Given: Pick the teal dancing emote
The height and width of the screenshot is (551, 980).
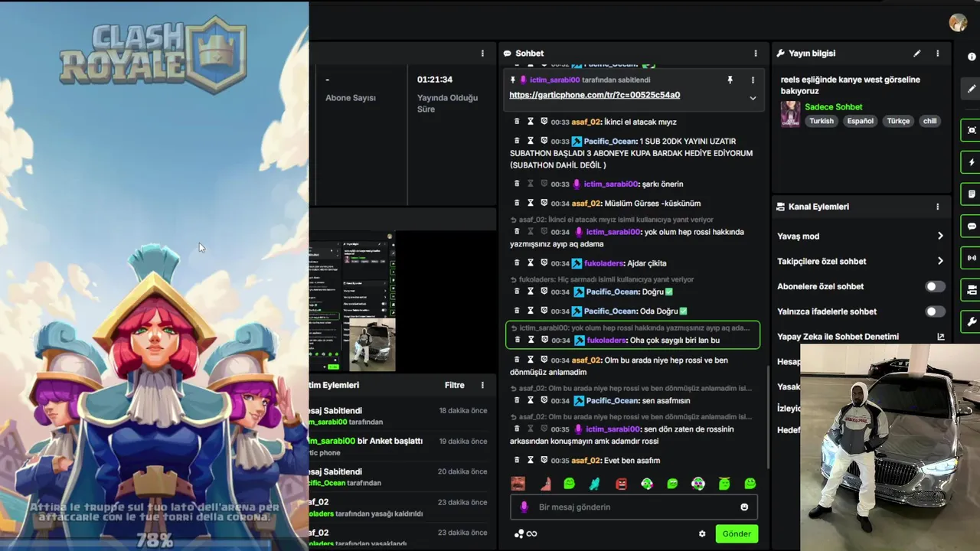Looking at the screenshot, I should [x=594, y=484].
